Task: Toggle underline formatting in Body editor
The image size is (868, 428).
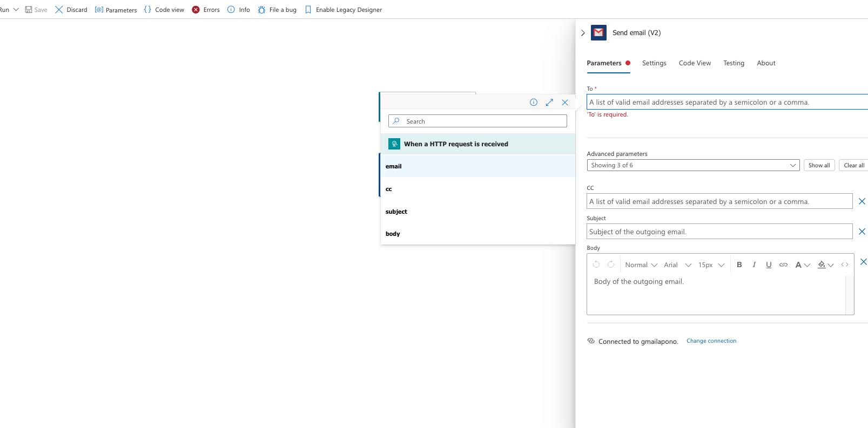Action: pyautogui.click(x=769, y=264)
